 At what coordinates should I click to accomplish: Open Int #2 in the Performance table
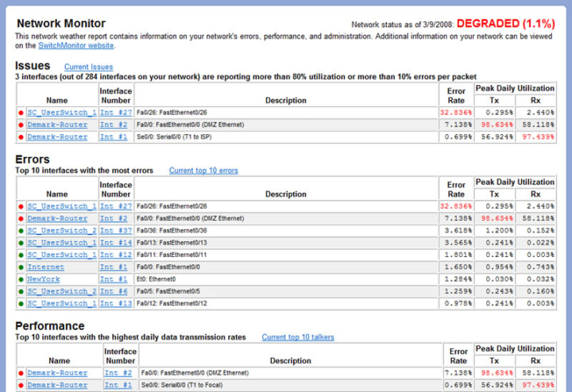pyautogui.click(x=118, y=373)
